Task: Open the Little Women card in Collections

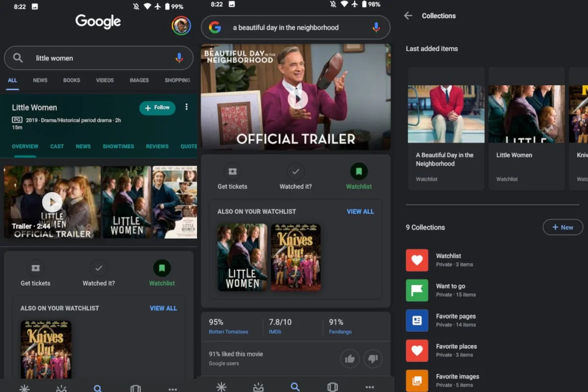Action: pyautogui.click(x=526, y=128)
